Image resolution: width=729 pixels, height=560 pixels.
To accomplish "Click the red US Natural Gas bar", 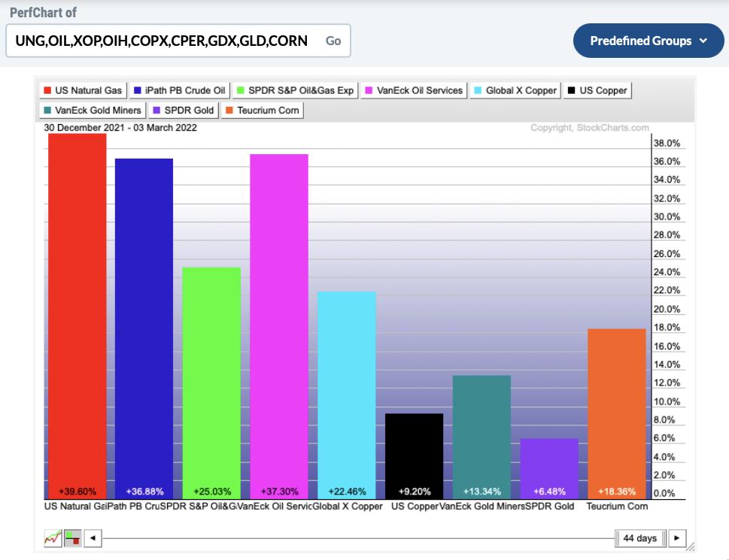I will click(77, 316).
